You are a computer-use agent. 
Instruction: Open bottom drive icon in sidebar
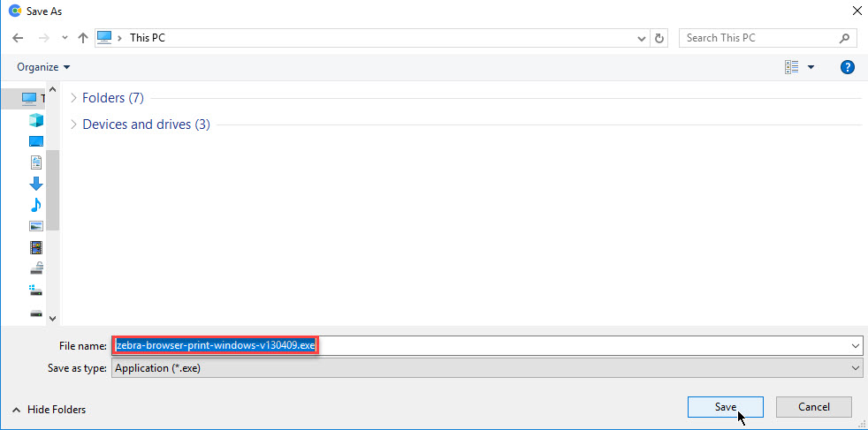36,313
